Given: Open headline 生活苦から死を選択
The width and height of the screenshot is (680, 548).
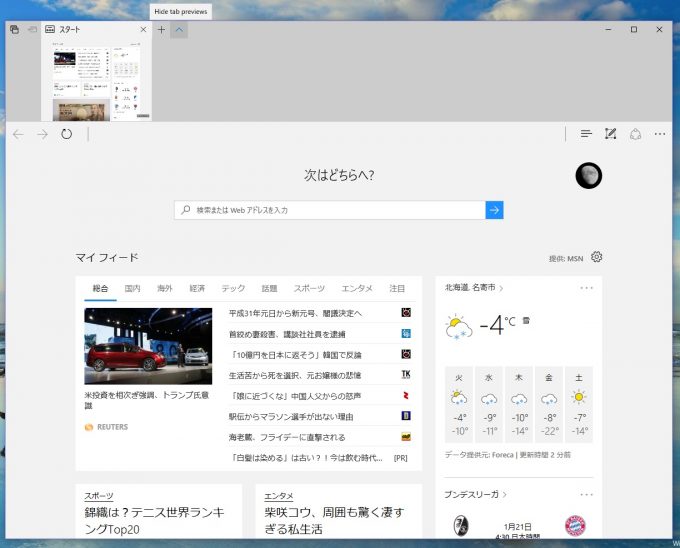Looking at the screenshot, I should tap(295, 375).
